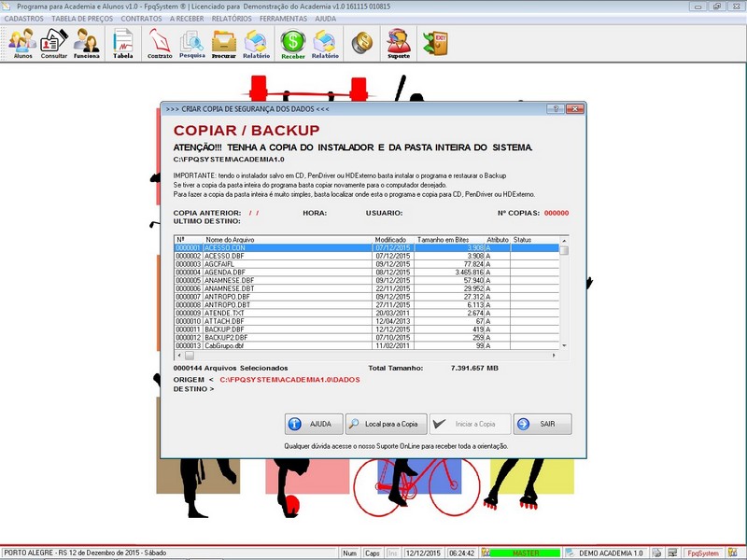Open the AJUDA menu in menu bar
The width and height of the screenshot is (747, 560).
click(325, 19)
